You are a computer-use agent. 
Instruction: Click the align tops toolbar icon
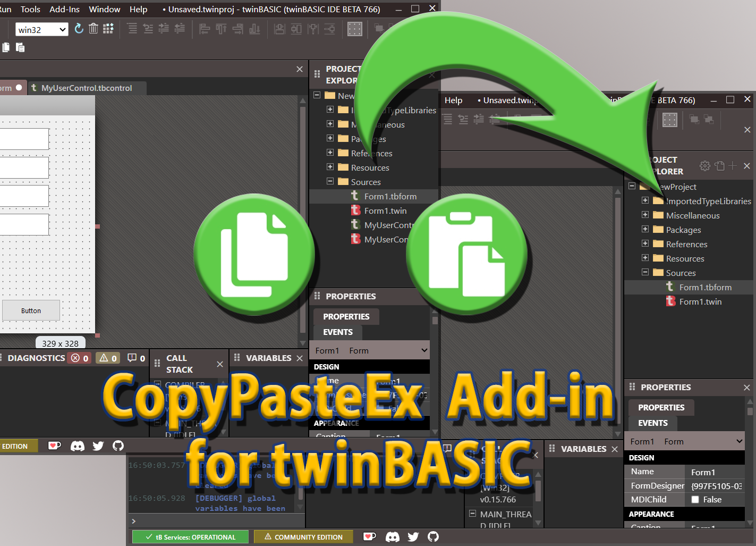tap(221, 29)
